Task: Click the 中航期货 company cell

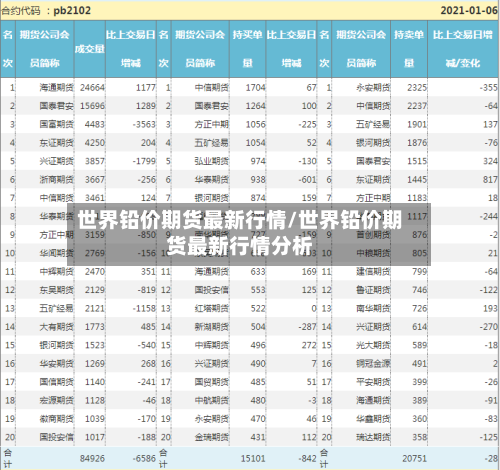Action: pos(212,400)
